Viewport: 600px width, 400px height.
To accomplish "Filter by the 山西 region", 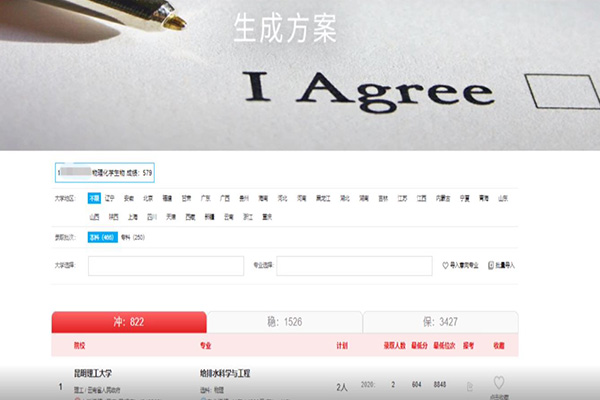I will [x=95, y=217].
